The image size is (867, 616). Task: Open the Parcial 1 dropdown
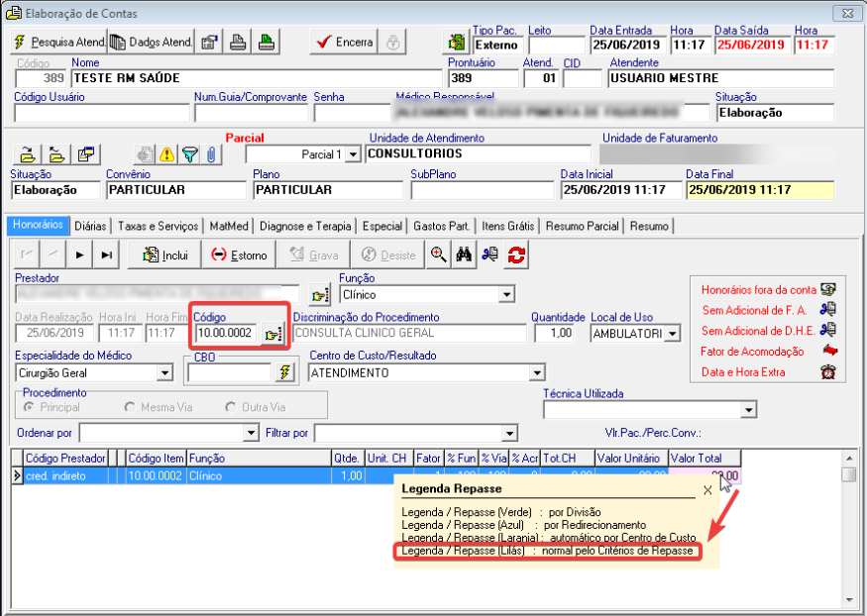pos(353,154)
